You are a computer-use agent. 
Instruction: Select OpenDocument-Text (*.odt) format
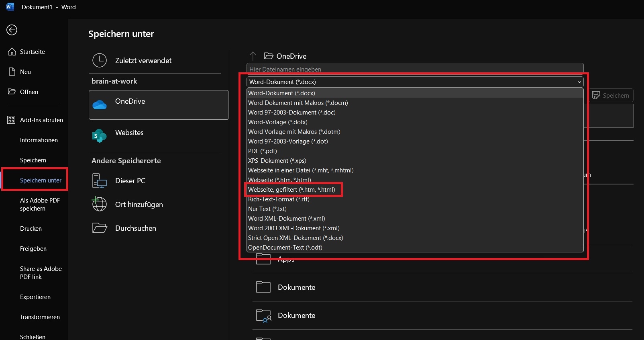pyautogui.click(x=415, y=247)
